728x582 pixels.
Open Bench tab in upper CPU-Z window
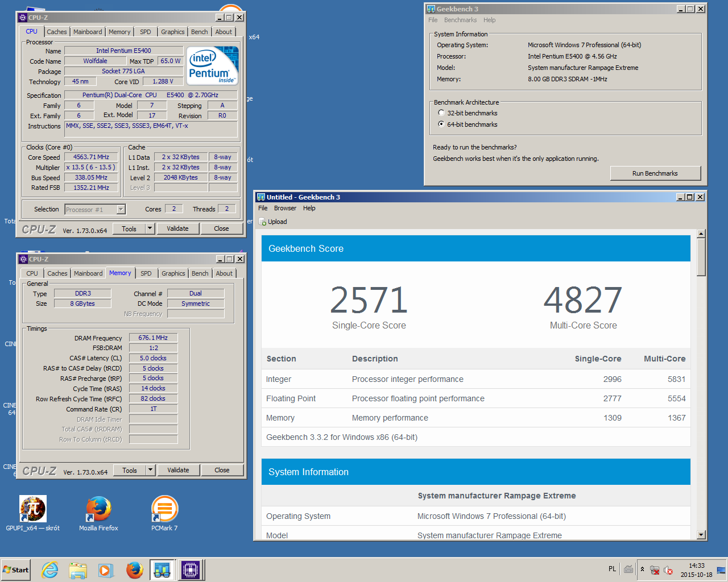tap(200, 32)
